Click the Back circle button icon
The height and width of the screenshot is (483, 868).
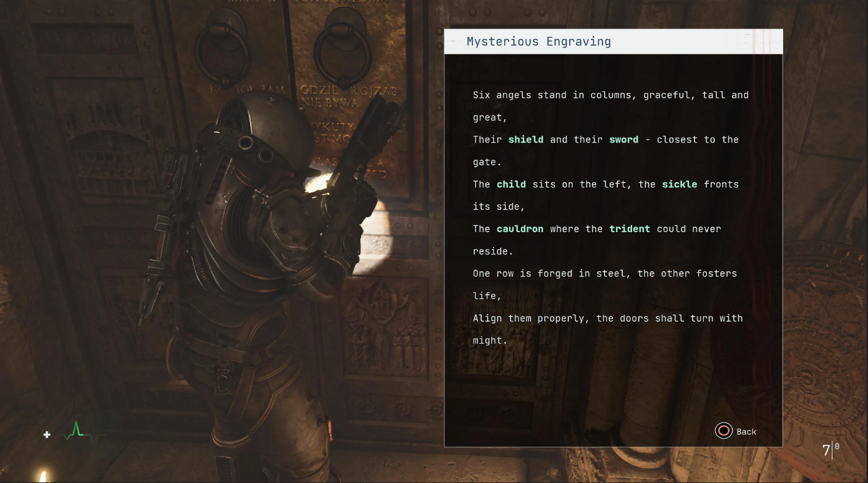tap(723, 431)
